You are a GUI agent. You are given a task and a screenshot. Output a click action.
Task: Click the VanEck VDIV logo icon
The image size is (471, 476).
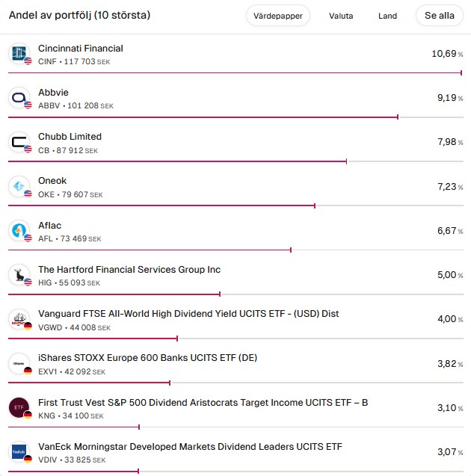click(19, 451)
